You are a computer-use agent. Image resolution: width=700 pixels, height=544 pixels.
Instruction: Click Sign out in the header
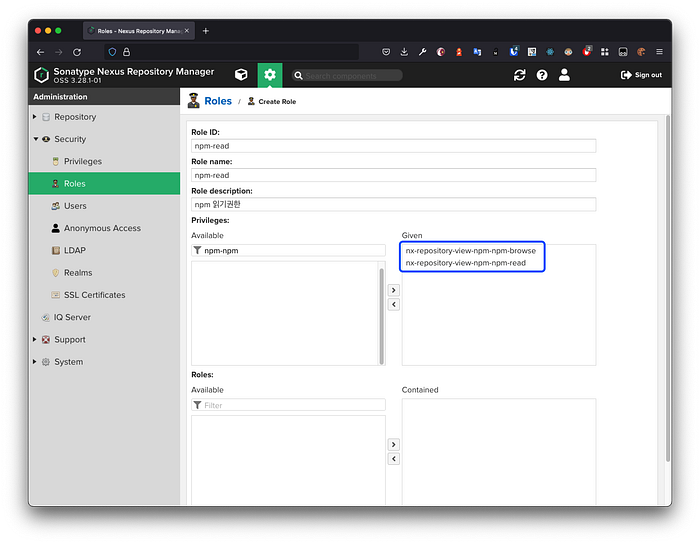pos(642,75)
